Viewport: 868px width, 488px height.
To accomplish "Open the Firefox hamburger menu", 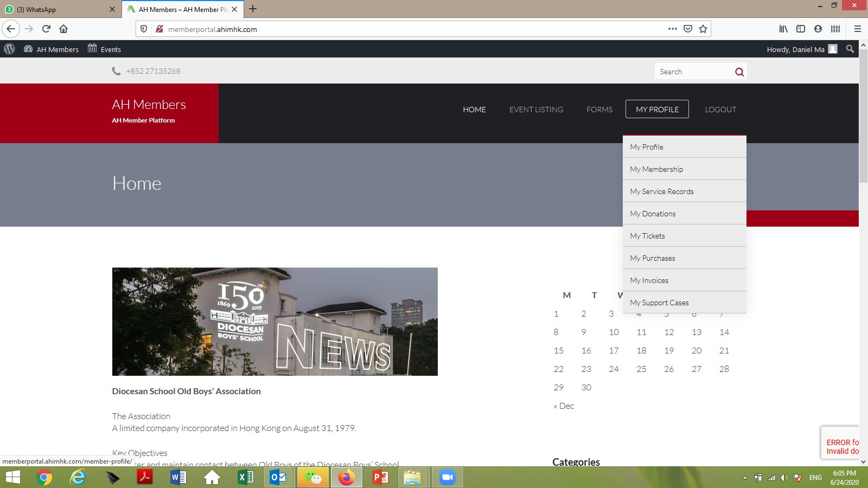I will coord(858,29).
